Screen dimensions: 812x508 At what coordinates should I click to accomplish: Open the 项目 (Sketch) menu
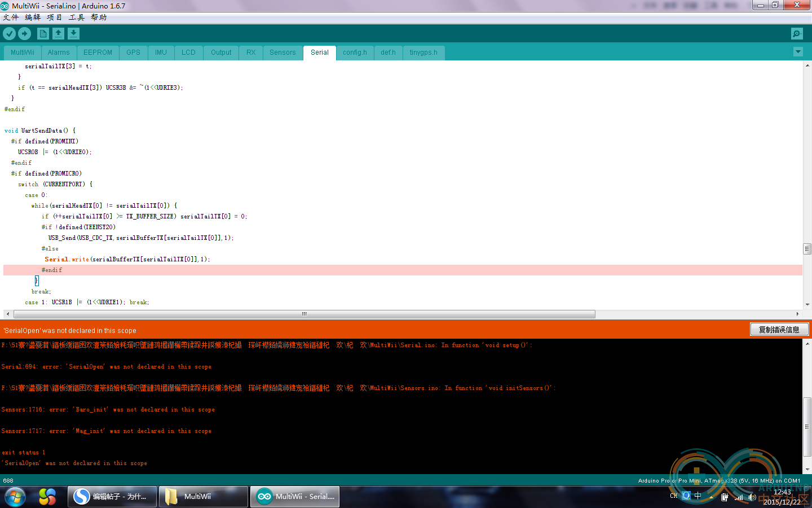click(55, 17)
